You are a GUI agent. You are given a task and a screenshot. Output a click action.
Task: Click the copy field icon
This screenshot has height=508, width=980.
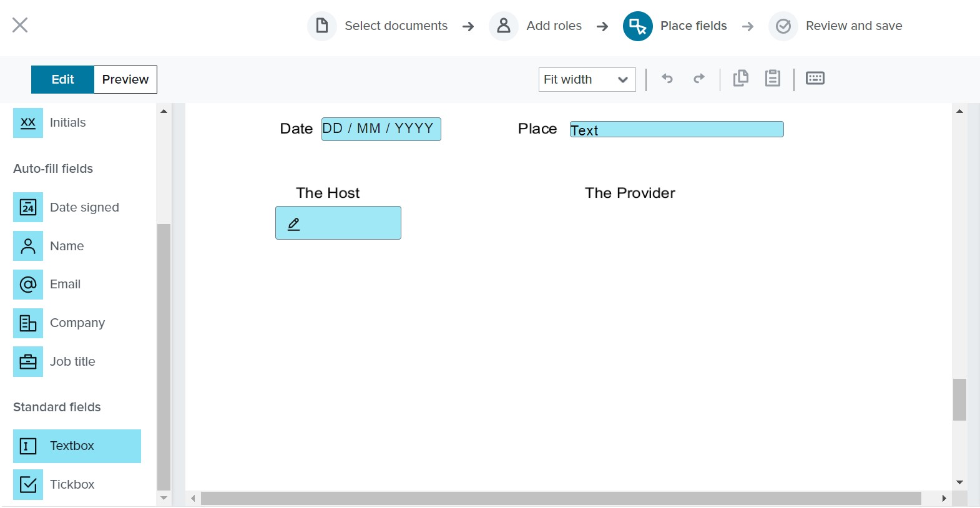[741, 78]
